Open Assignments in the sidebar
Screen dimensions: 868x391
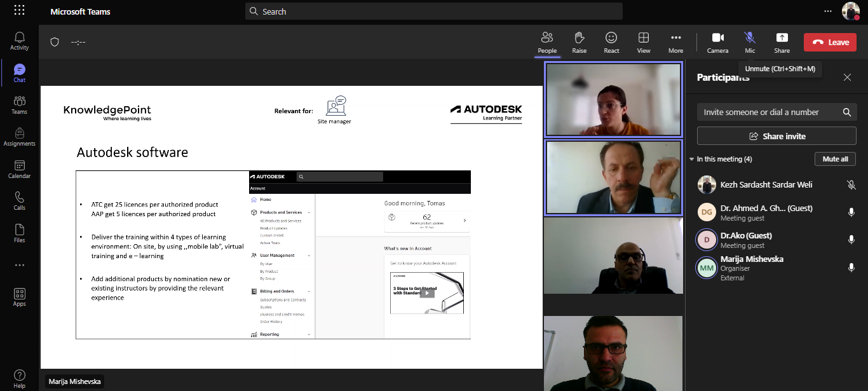[x=19, y=137]
